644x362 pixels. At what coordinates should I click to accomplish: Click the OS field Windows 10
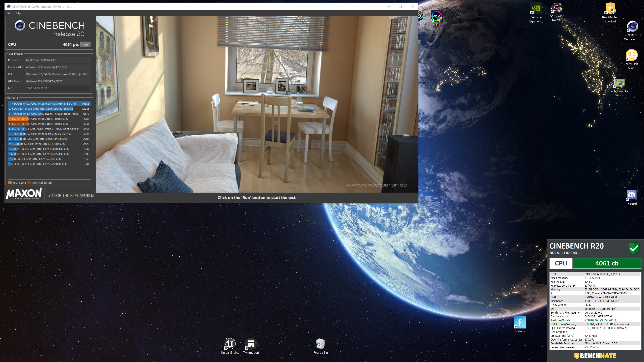tap(58, 74)
